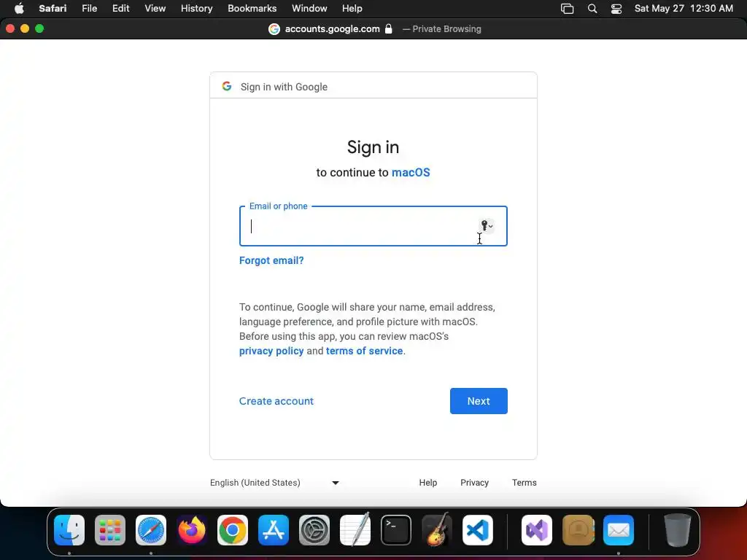Image resolution: width=747 pixels, height=560 pixels.
Task: Open the View menu
Action: pyautogui.click(x=155, y=9)
